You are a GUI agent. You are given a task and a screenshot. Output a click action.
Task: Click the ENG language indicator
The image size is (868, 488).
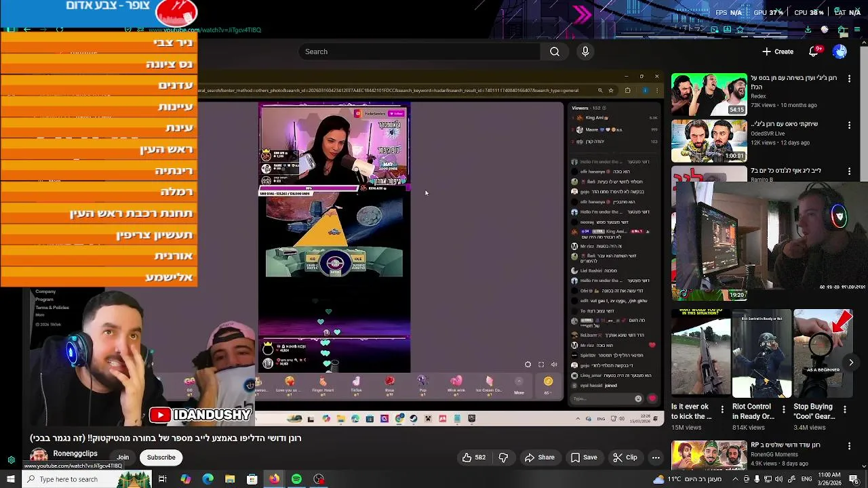(x=806, y=479)
